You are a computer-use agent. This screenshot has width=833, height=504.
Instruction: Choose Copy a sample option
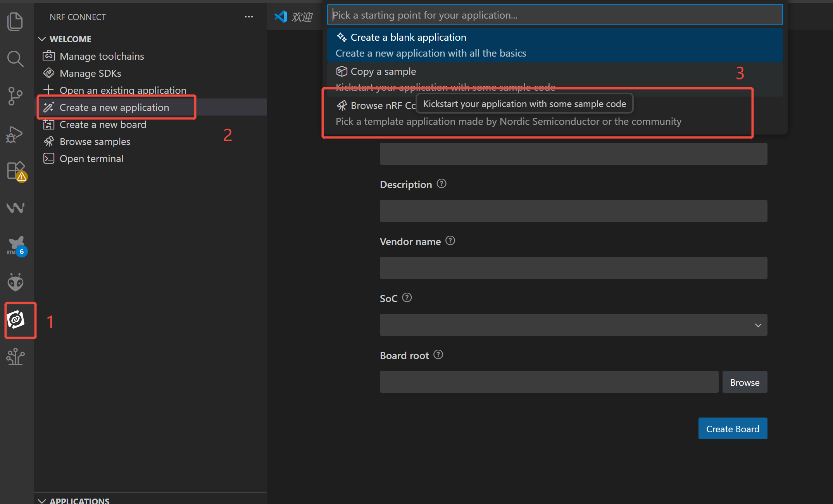pyautogui.click(x=383, y=72)
